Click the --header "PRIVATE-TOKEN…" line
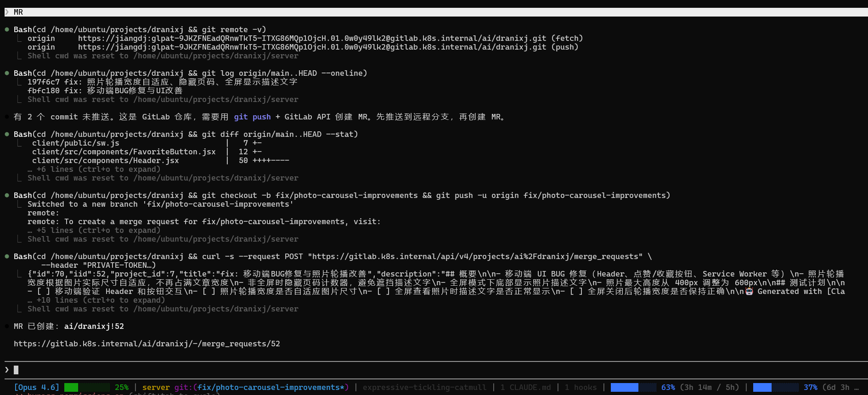This screenshot has height=395, width=868. coord(99,265)
